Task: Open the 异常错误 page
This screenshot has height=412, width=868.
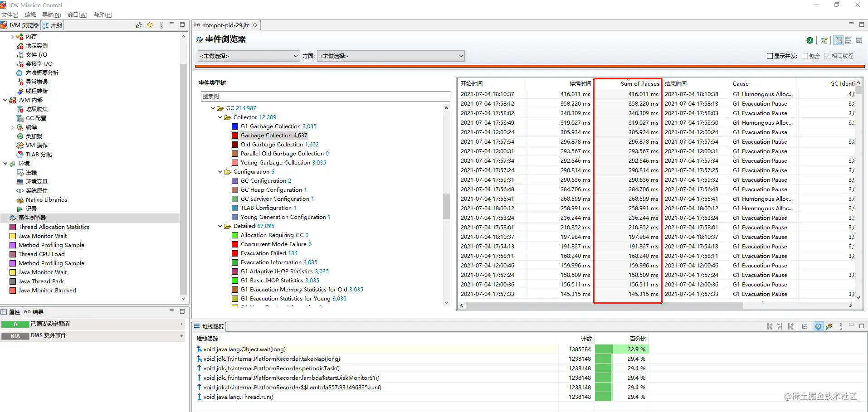Action: pyautogui.click(x=36, y=82)
